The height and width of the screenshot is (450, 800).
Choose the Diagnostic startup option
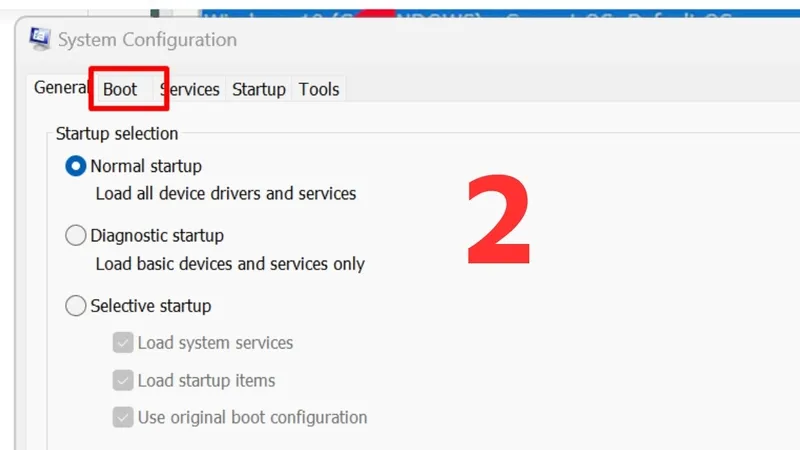[x=76, y=236]
